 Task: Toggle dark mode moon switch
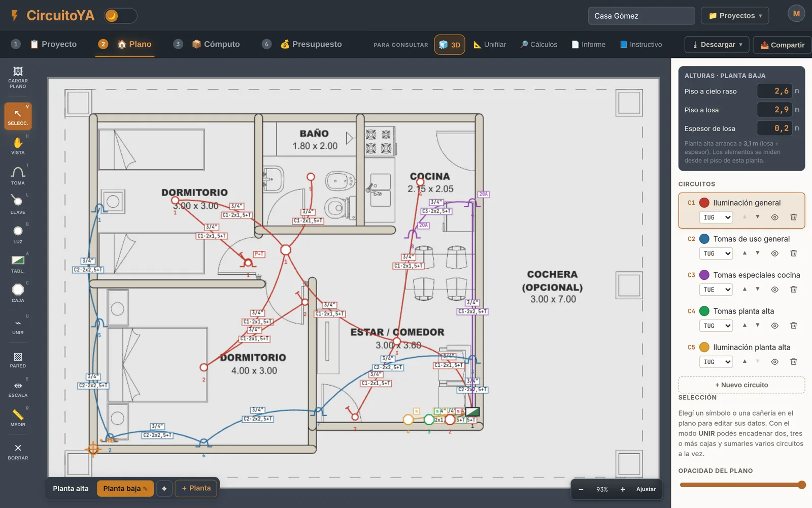click(120, 16)
